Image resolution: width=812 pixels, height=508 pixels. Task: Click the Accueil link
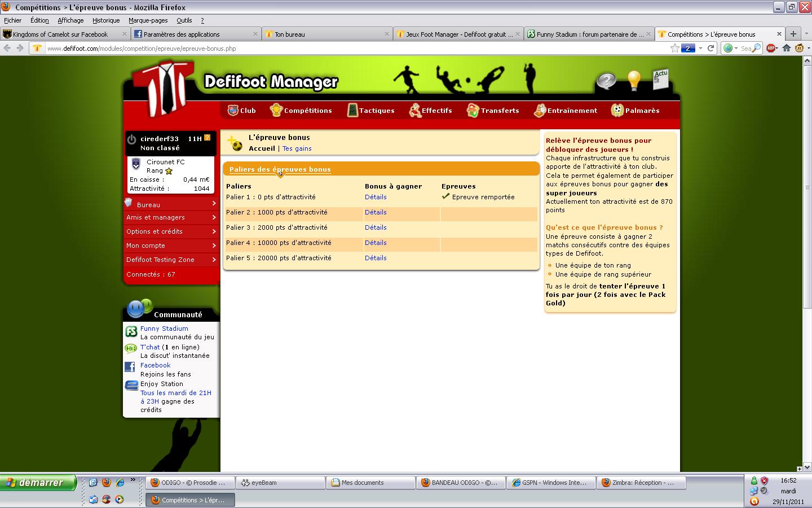[262, 148]
